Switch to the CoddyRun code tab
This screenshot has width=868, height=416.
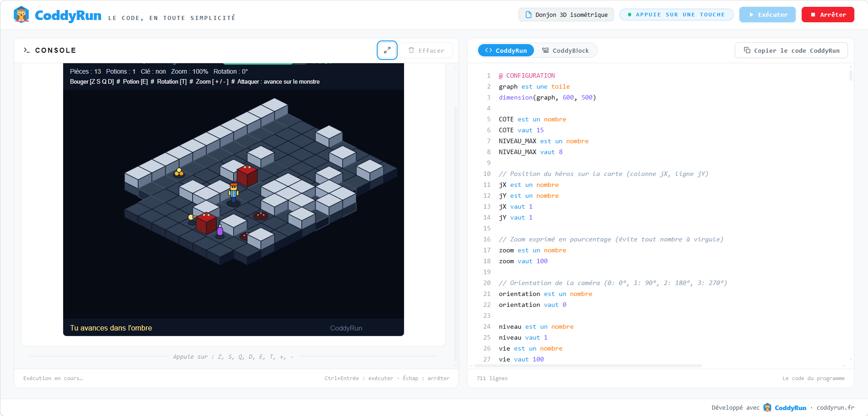pos(506,50)
